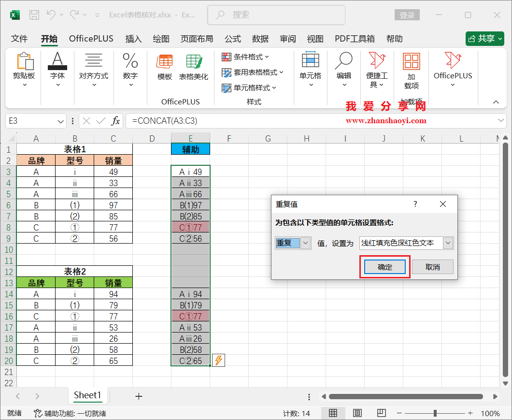Click the confirm entry checkmark icon
The image size is (512, 420).
click(x=101, y=121)
